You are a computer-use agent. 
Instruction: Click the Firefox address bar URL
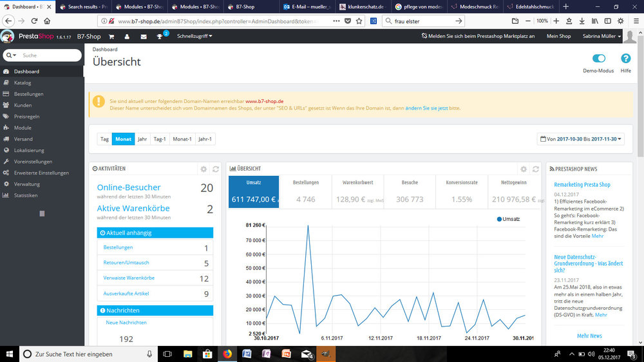(x=217, y=21)
